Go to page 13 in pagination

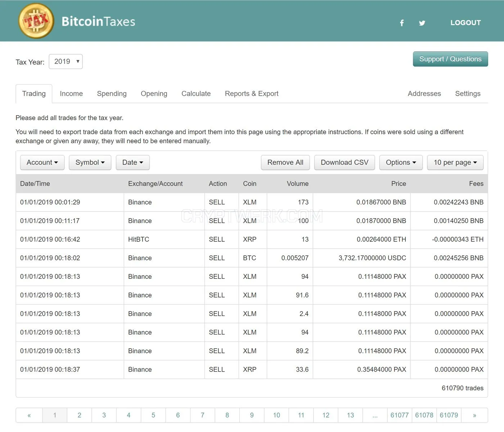pyautogui.click(x=351, y=415)
